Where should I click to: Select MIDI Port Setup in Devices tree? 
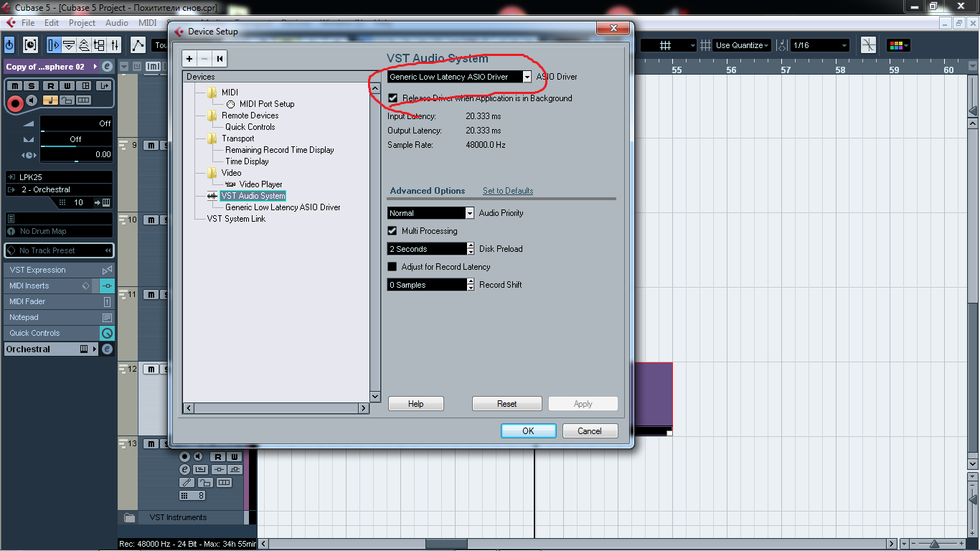pyautogui.click(x=267, y=104)
